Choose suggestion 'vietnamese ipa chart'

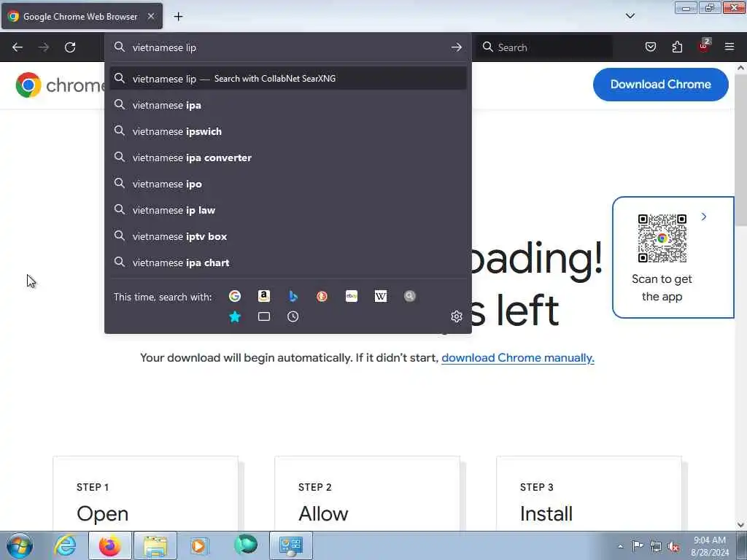coord(288,262)
